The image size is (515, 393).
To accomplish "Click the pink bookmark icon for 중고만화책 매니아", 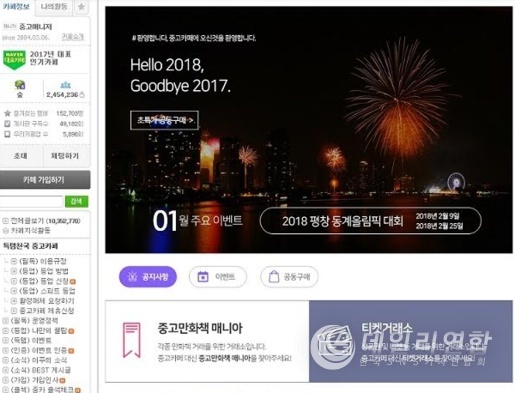I will tap(132, 340).
